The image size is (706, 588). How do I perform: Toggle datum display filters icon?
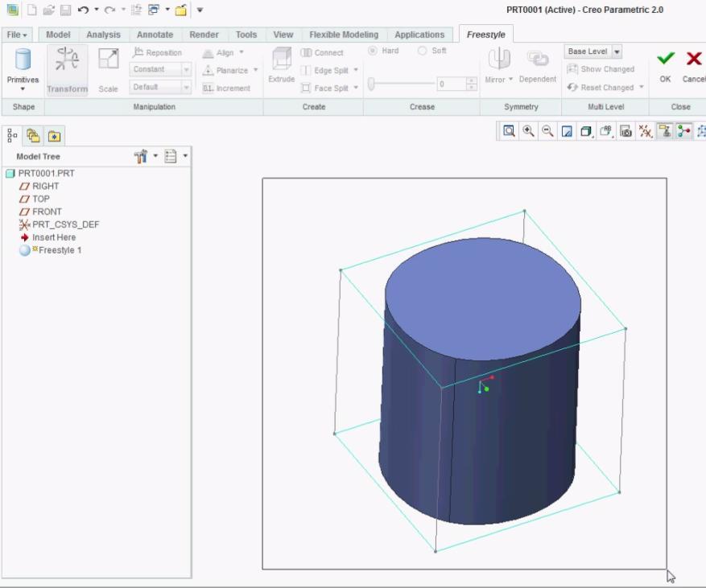pyautogui.click(x=645, y=131)
